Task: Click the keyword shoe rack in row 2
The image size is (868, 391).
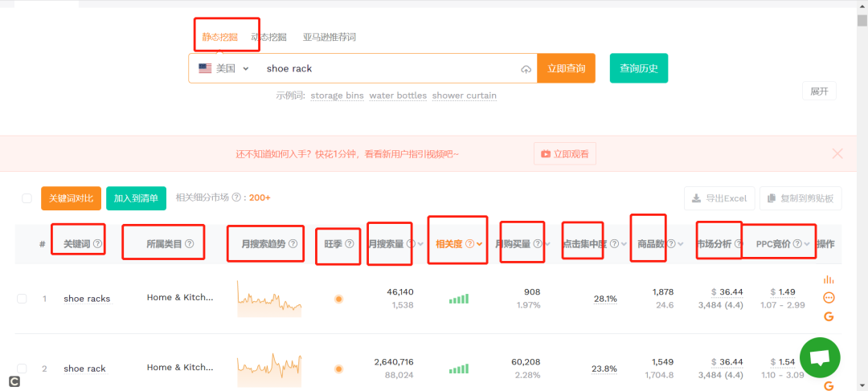Action: [84, 369]
